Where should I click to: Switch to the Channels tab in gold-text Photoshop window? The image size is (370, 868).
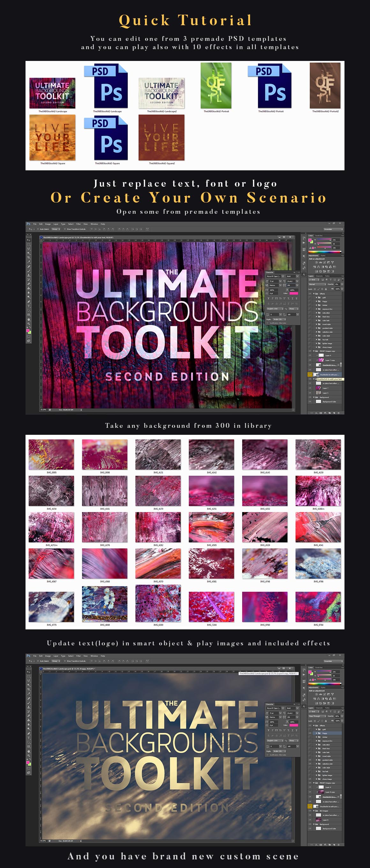coord(319,708)
